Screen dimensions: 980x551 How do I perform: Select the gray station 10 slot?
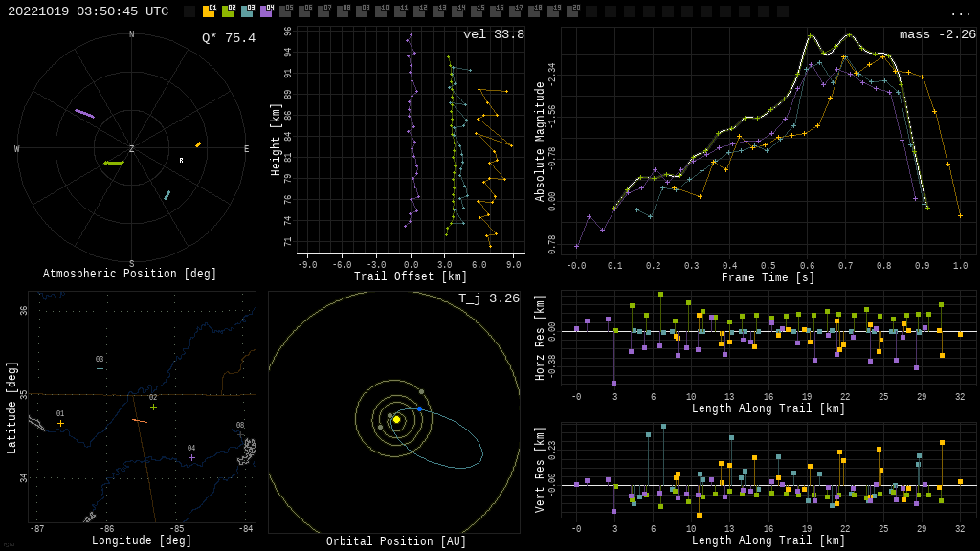point(381,11)
